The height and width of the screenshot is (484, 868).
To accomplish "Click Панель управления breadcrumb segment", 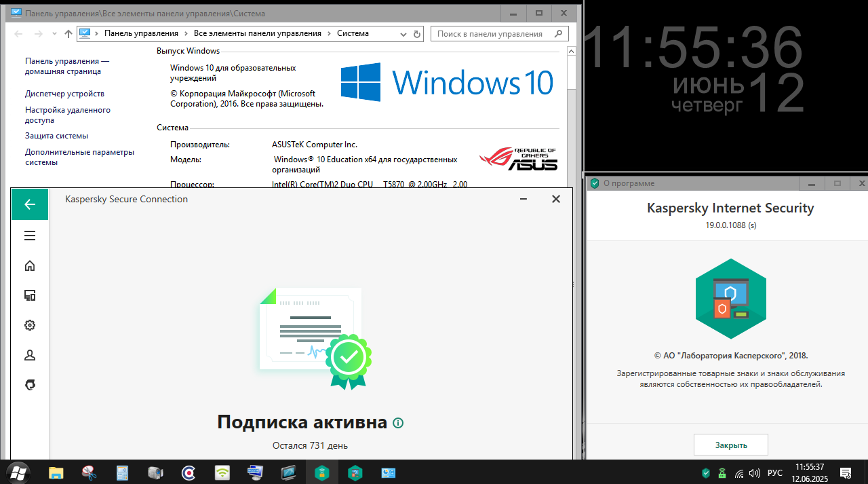I will click(141, 33).
